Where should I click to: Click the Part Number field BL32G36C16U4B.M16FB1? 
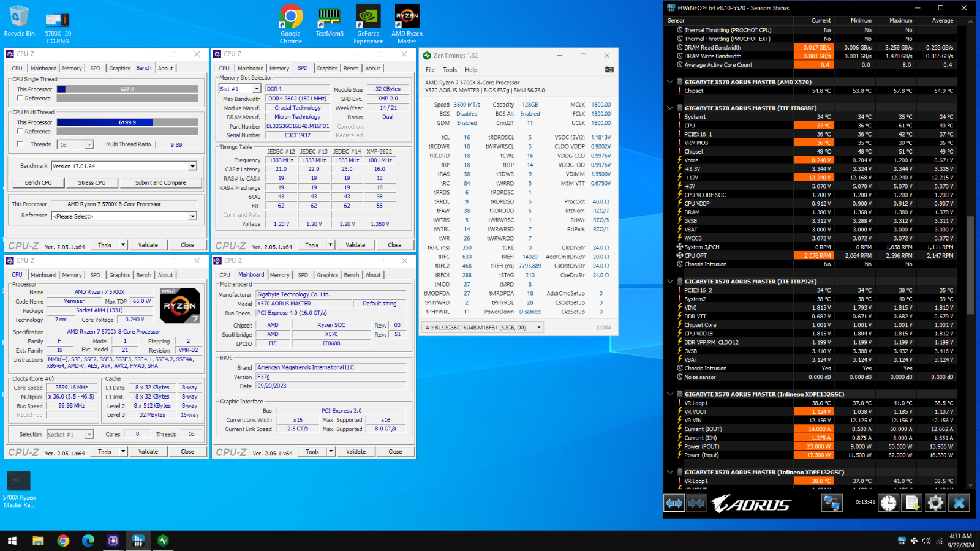298,126
